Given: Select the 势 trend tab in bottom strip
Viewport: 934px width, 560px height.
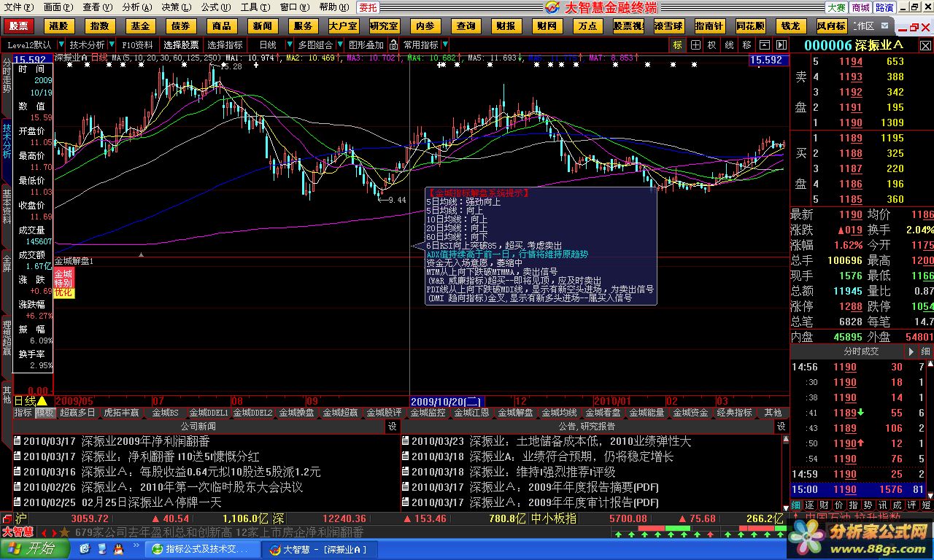Looking at the screenshot, I should coord(868,505).
